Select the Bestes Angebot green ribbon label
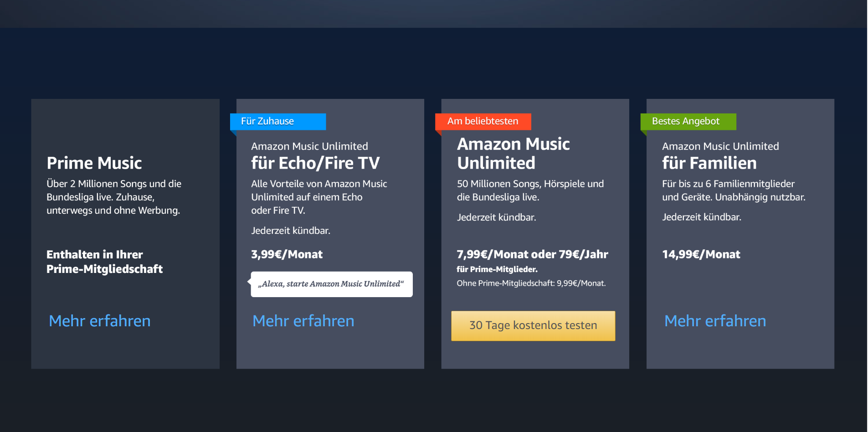Screen dimensions: 868x432 [x=688, y=121]
